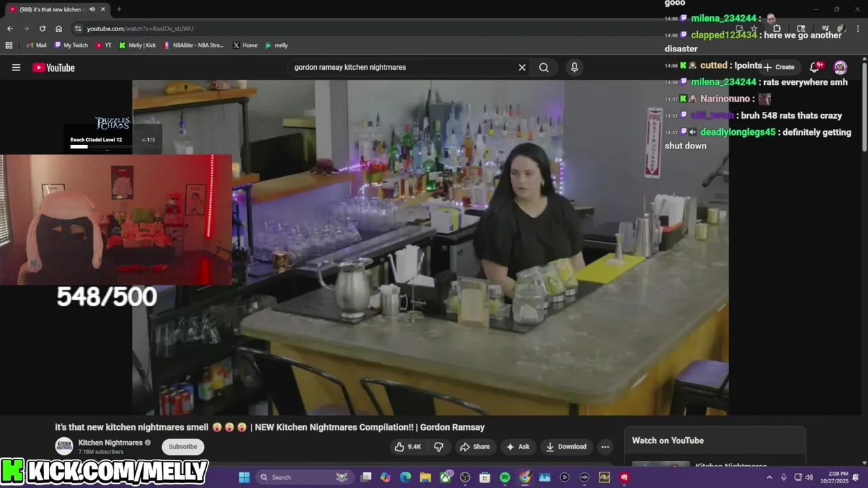Open the Kitchen Nightmares channel name link
The height and width of the screenshot is (488, 868).
point(111,443)
